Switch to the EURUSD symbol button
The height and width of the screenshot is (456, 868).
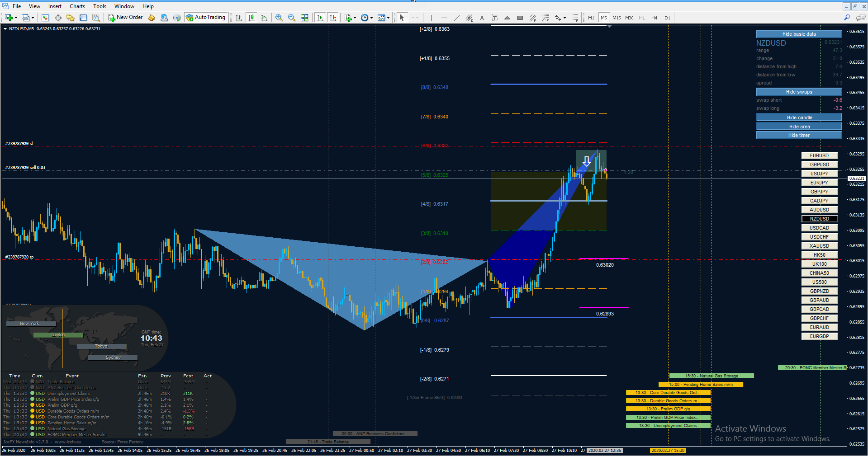click(819, 155)
